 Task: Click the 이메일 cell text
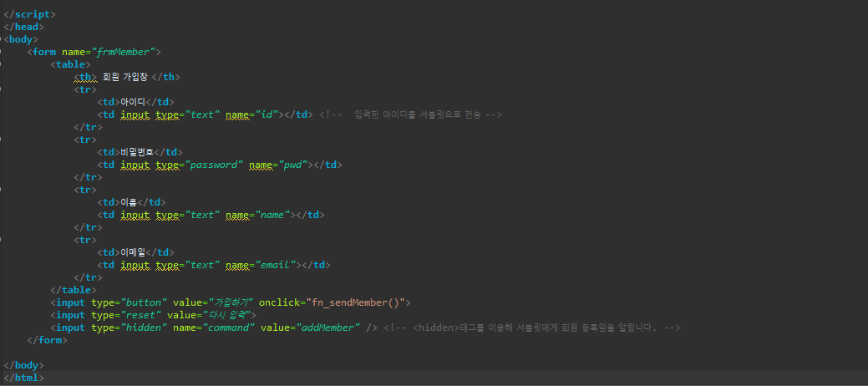click(x=134, y=253)
